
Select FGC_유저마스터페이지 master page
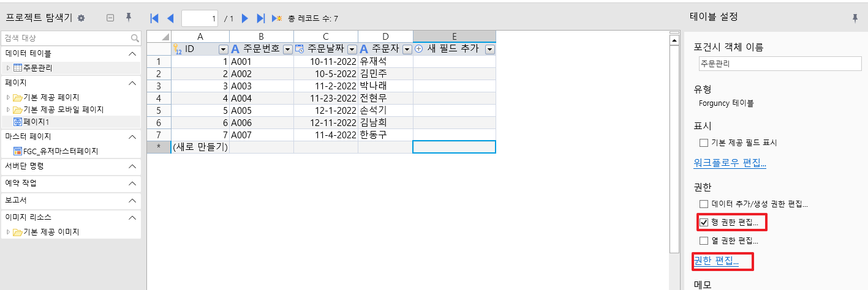click(60, 151)
